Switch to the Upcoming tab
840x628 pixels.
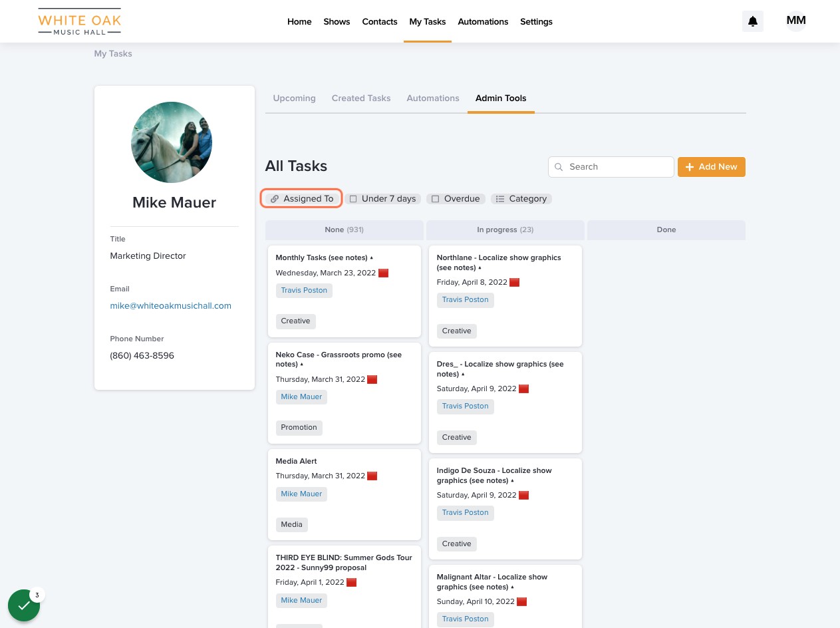(x=294, y=98)
